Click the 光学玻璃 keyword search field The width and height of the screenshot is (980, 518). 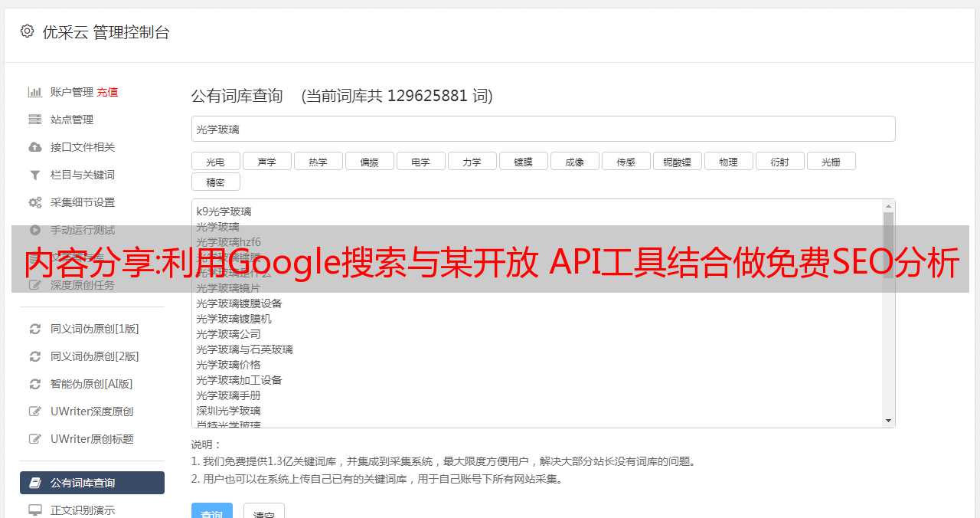point(543,129)
